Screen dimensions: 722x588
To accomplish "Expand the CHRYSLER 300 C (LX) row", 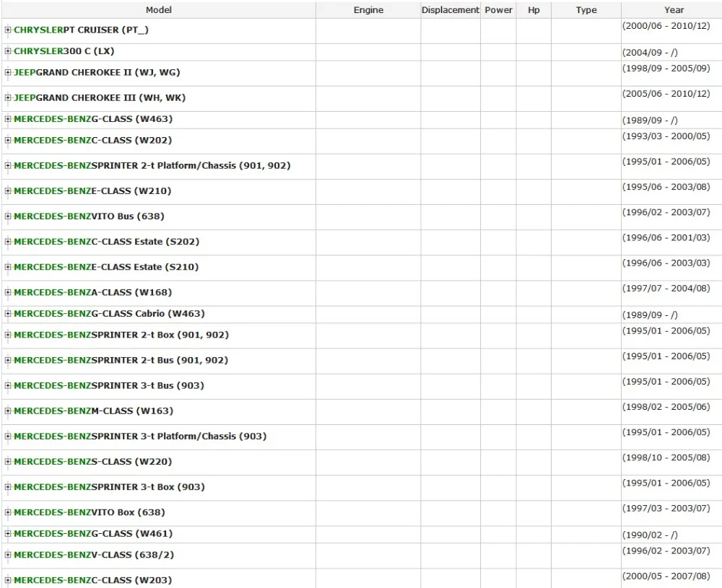I will click(8, 51).
